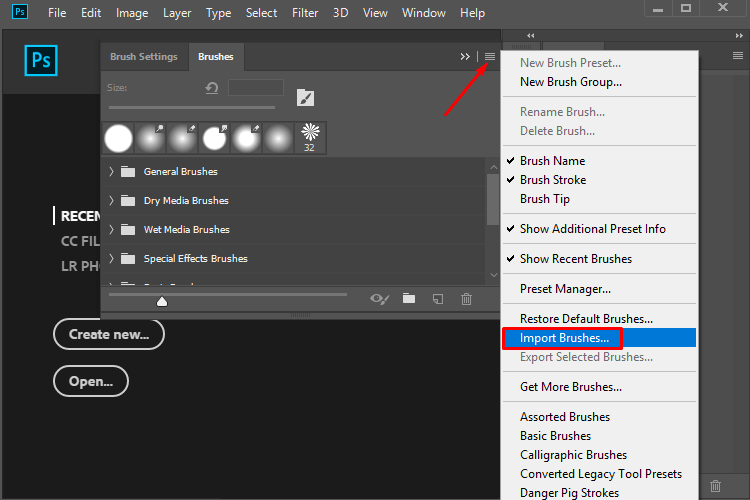Collapse the Brushes panel with double-arrow icon
The height and width of the screenshot is (500, 750).
click(x=465, y=56)
